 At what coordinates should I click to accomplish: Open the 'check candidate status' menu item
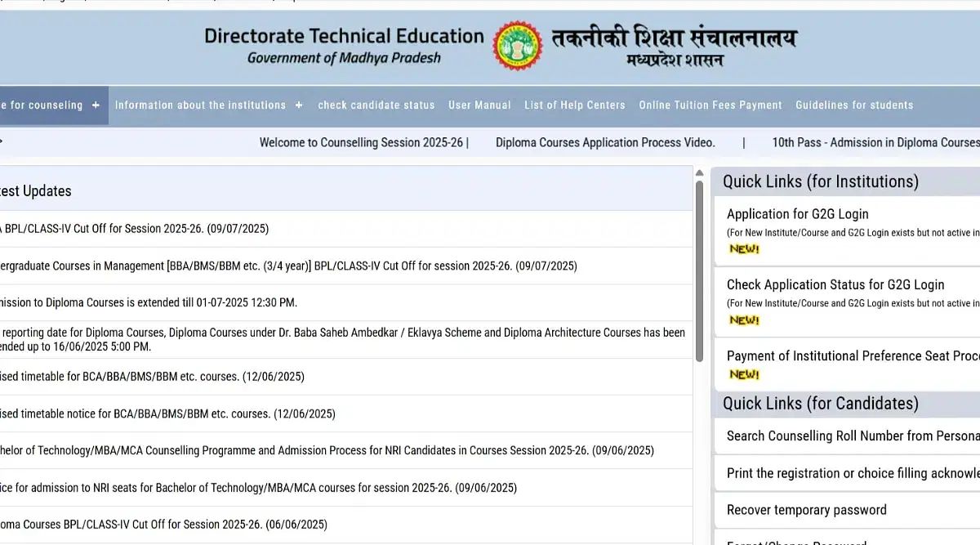pos(376,105)
